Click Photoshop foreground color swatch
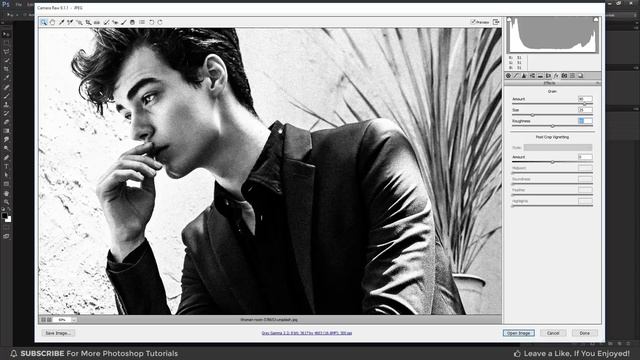The image size is (640, 360). (4, 215)
